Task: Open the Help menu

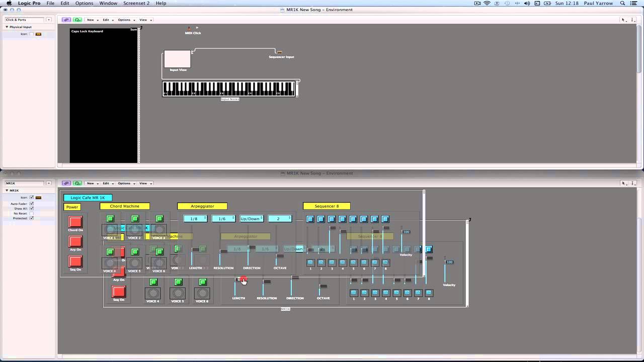Action: click(x=161, y=3)
